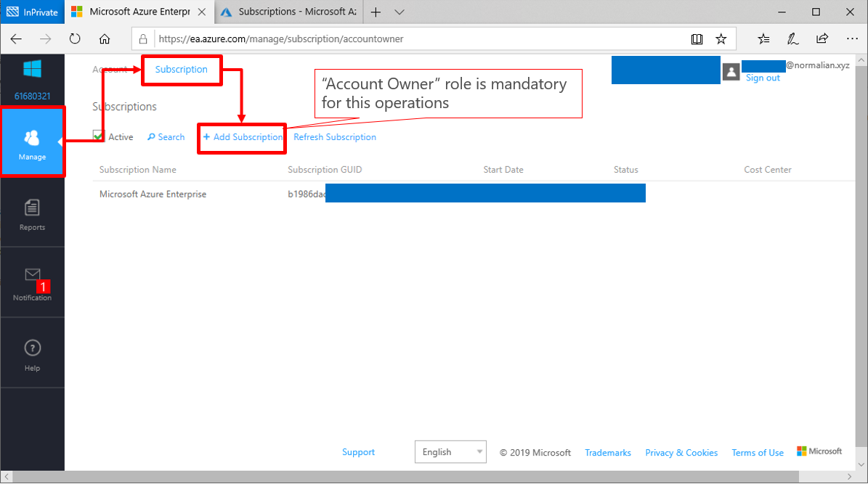Go back in browser

pyautogui.click(x=16, y=38)
